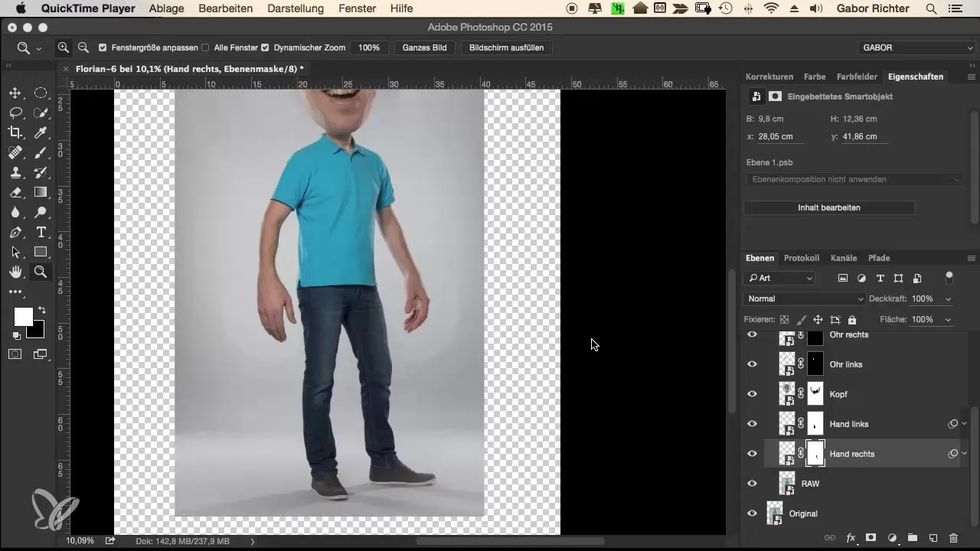Viewport: 980px width, 551px height.
Task: Change the screen mode
Action: tap(40, 354)
